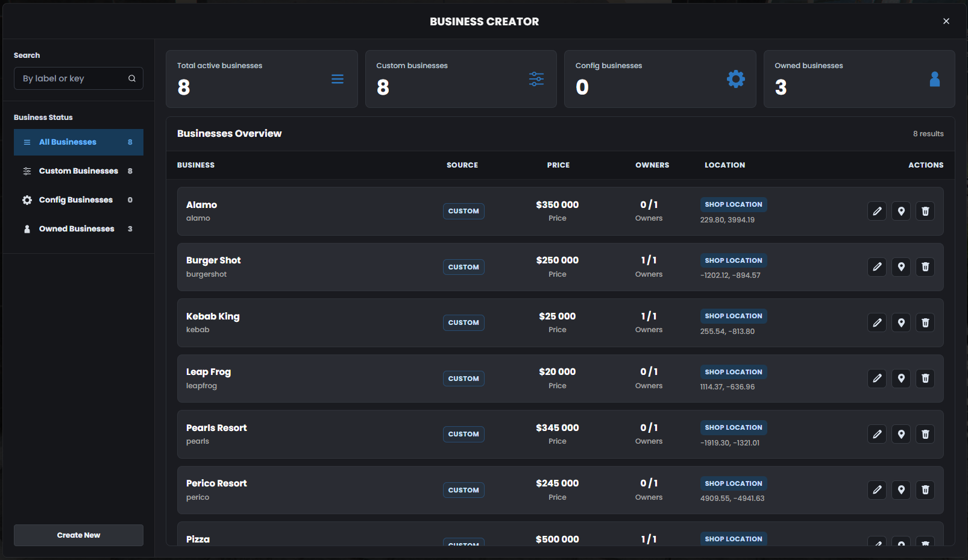The width and height of the screenshot is (968, 560).
Task: Focus the By label or key search field
Action: (78, 78)
